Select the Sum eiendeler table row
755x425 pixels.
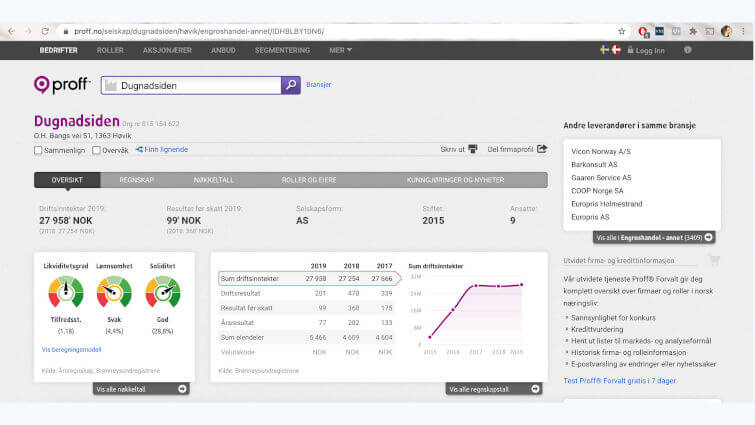[x=306, y=337]
